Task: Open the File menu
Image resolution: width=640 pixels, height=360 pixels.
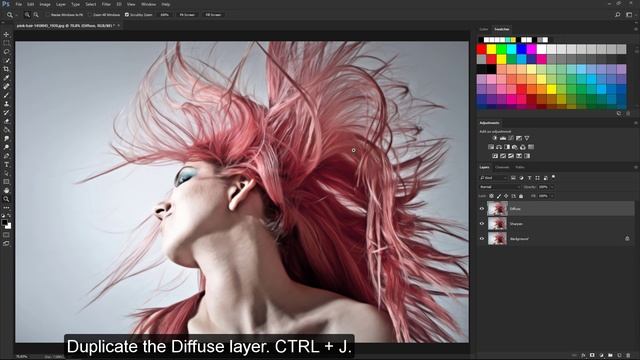Action: [18, 4]
